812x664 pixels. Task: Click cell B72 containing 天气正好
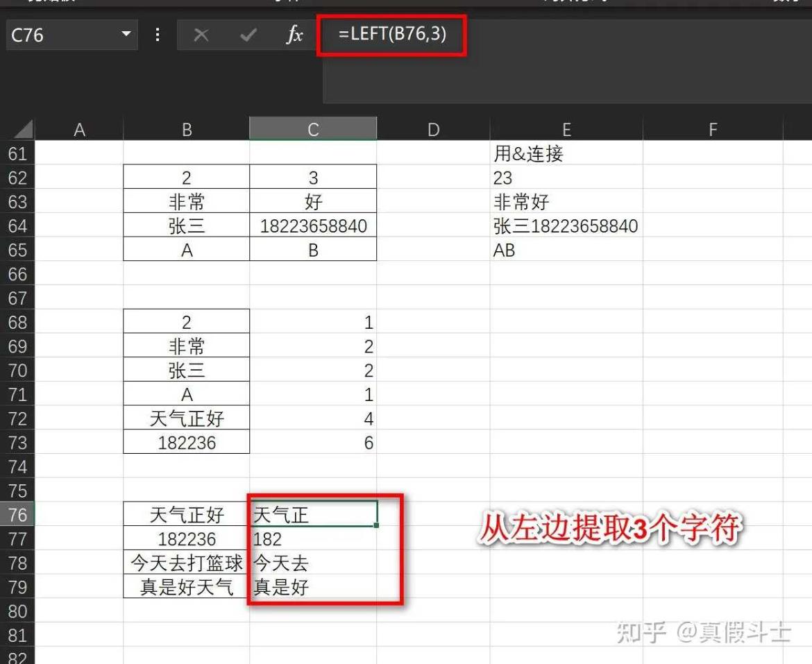point(187,418)
